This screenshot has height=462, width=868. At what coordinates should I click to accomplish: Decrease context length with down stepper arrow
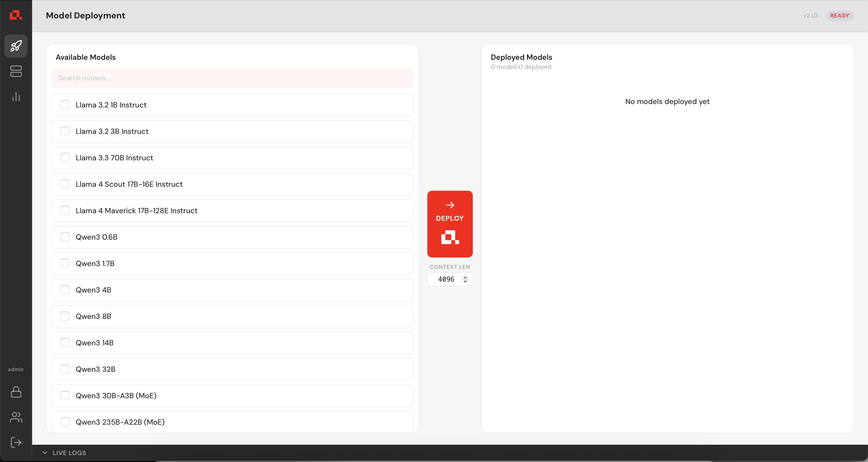(465, 281)
